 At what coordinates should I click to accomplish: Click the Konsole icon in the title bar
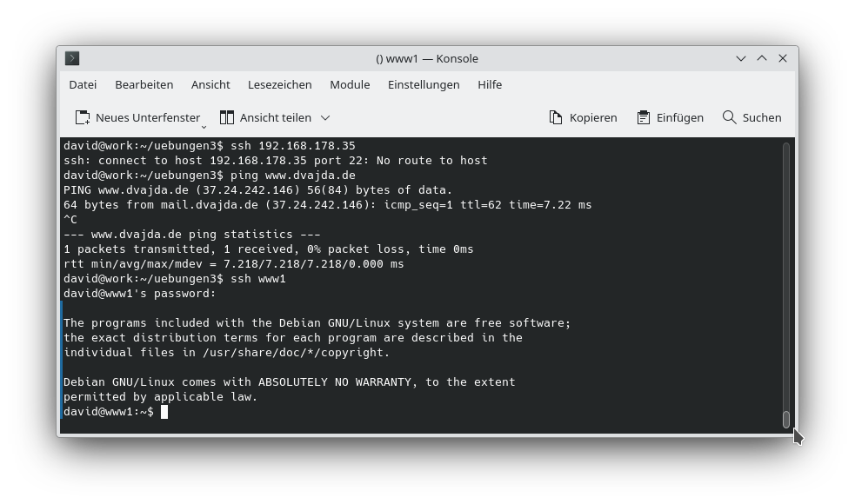click(x=72, y=58)
